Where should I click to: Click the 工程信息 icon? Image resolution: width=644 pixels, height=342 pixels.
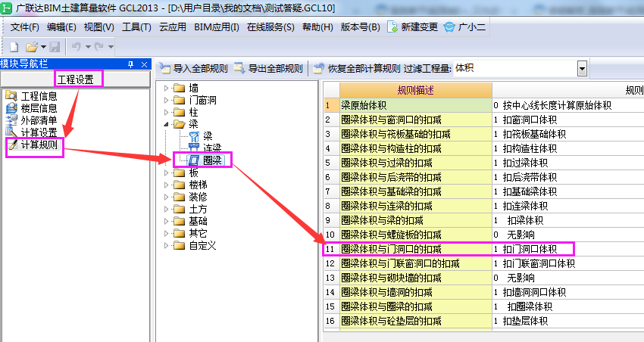tap(11, 96)
